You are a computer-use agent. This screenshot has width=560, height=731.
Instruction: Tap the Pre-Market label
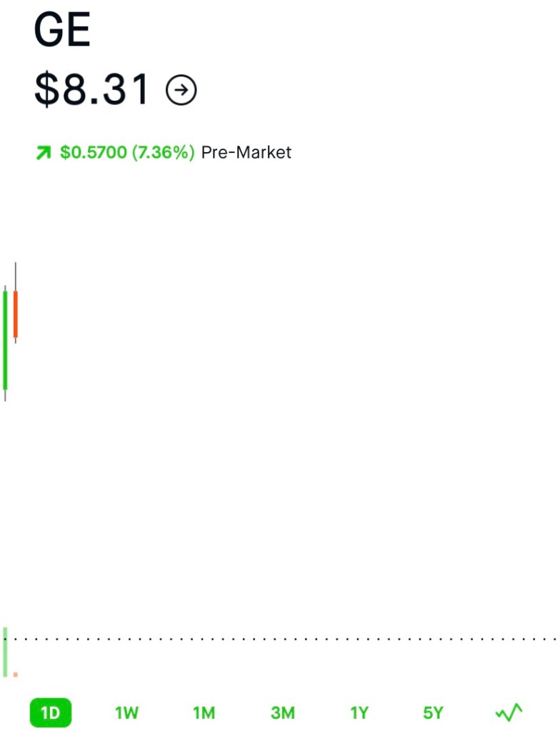tap(246, 152)
